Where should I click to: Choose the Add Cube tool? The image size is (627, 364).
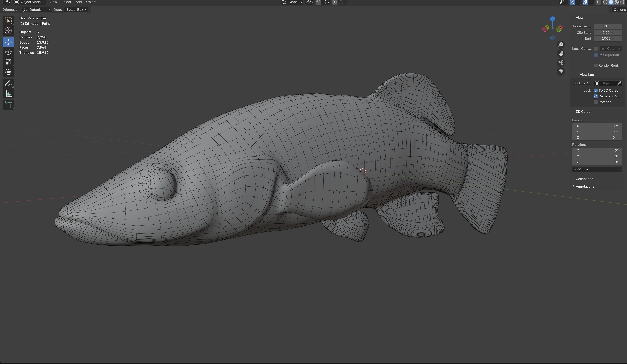pyautogui.click(x=8, y=105)
